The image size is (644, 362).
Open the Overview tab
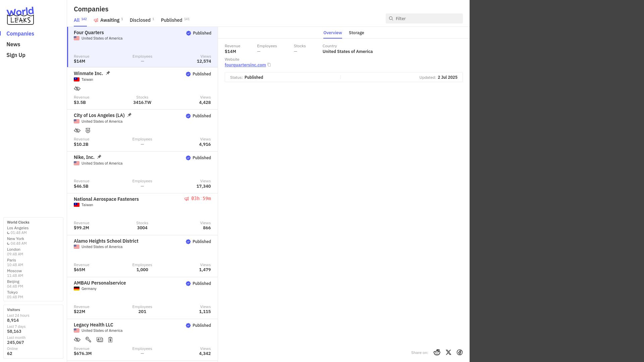[x=332, y=33]
